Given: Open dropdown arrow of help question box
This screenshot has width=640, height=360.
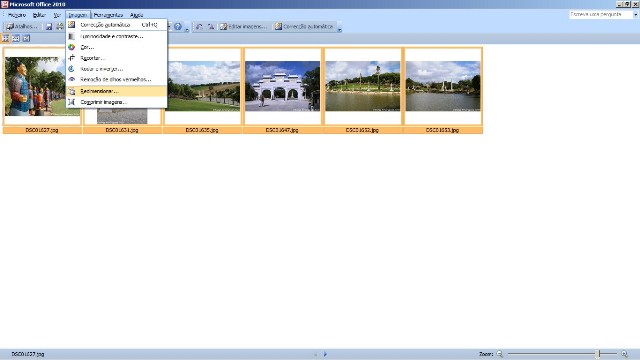Looking at the screenshot, I should tap(636, 14).
